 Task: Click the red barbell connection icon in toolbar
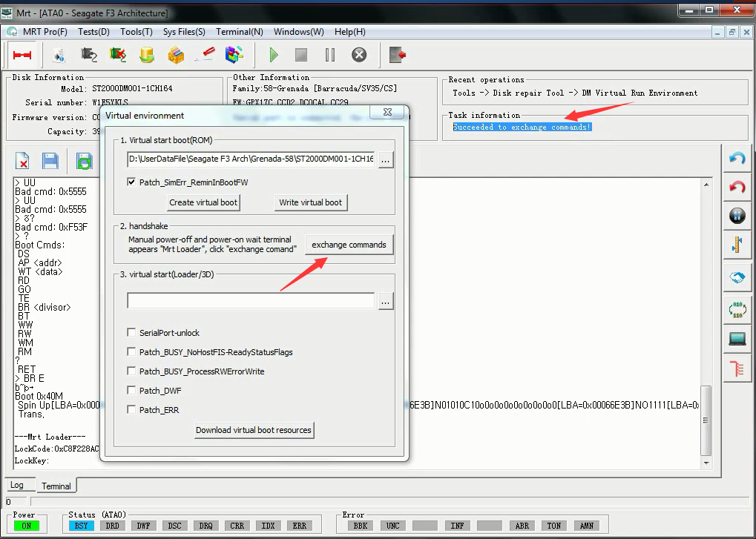22,55
